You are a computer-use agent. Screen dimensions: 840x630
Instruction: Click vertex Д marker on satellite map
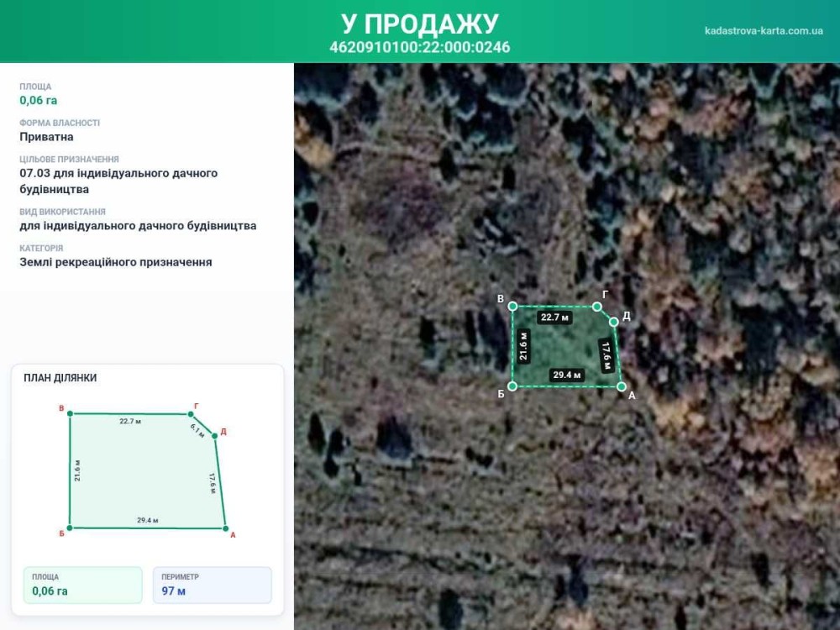coord(614,322)
